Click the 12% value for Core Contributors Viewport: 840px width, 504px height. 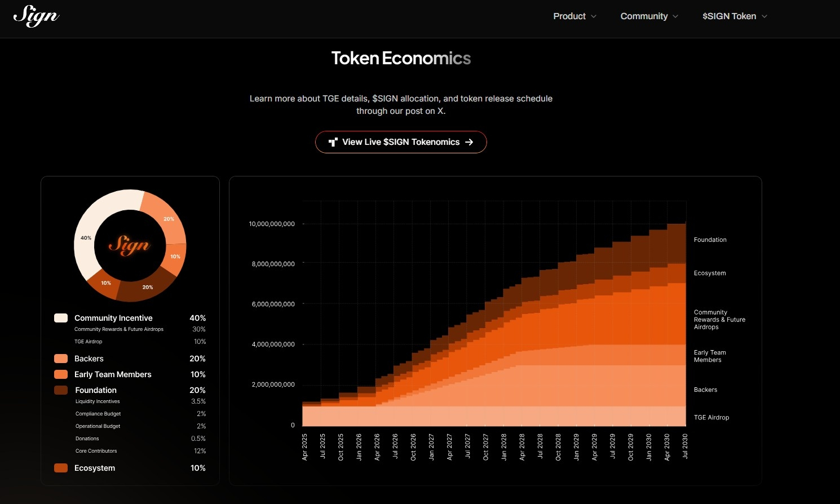coord(200,451)
